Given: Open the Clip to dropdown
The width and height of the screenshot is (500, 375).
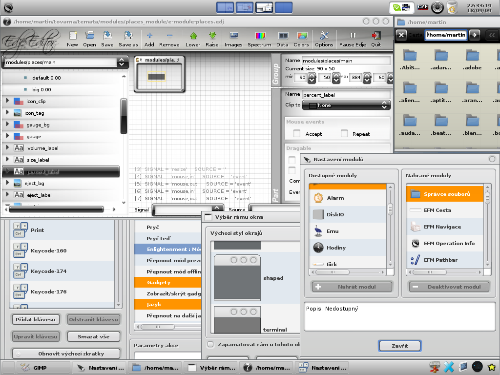Looking at the screenshot, I should pyautogui.click(x=346, y=105).
